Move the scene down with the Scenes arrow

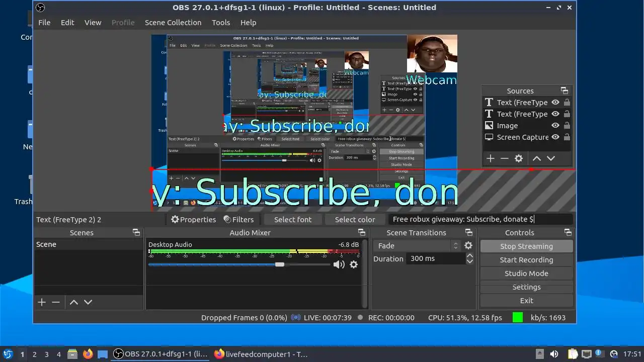coord(88,302)
